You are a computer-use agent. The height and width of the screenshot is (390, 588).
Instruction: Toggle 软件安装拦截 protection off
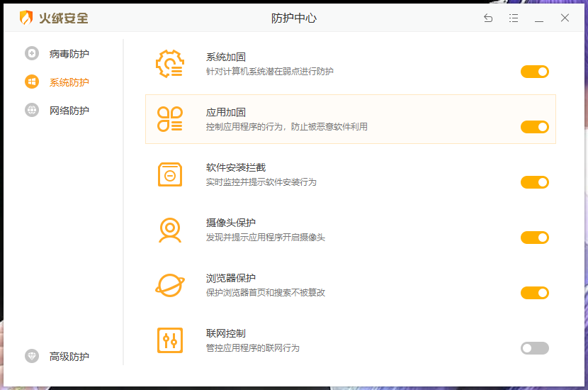(x=534, y=182)
